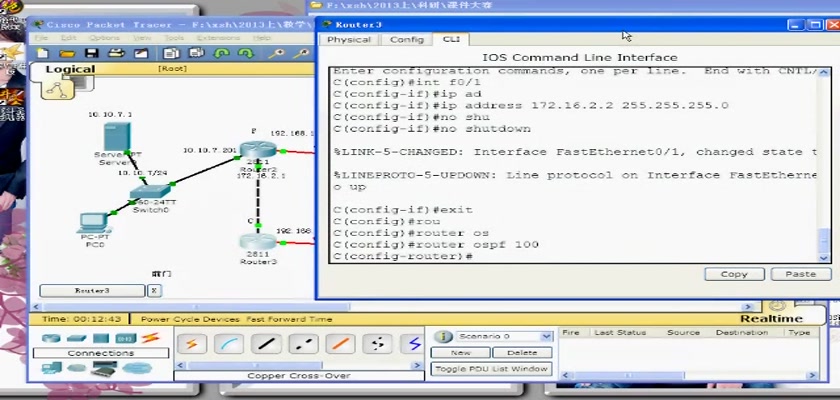Select the Switches device category
840x400 pixels.
[x=77, y=338]
